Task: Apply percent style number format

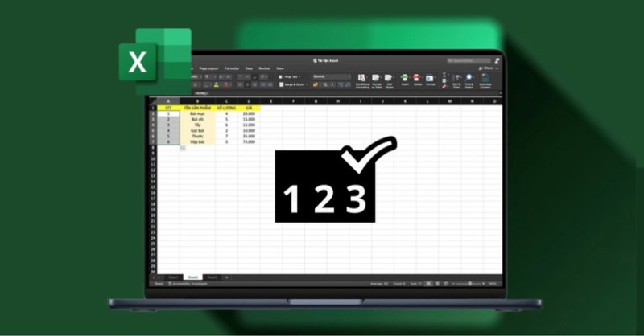Action: click(x=325, y=84)
